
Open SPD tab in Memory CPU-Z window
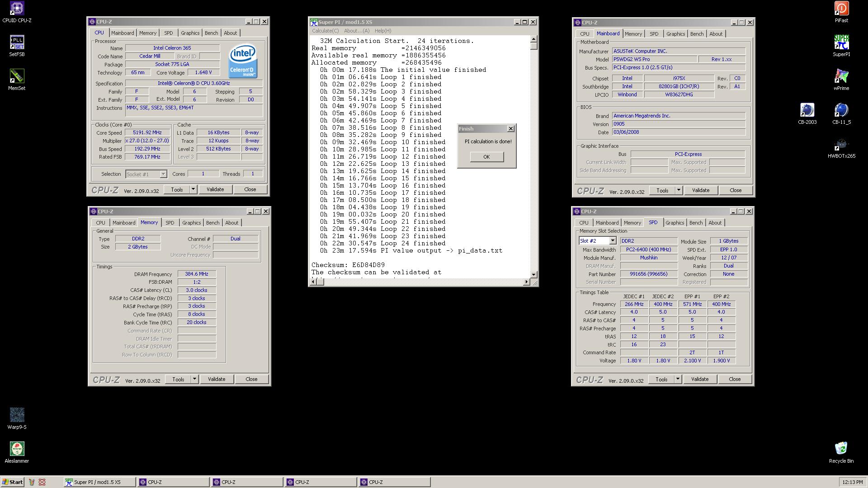pyautogui.click(x=170, y=223)
